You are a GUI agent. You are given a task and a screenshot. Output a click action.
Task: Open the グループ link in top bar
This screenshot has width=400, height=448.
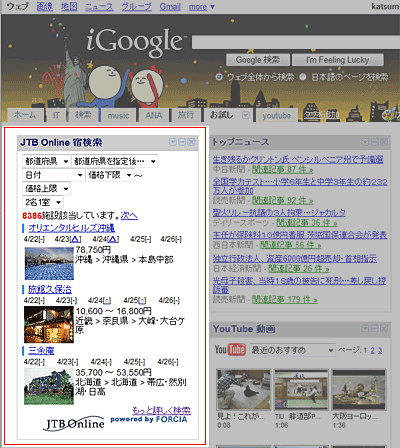coord(136,7)
